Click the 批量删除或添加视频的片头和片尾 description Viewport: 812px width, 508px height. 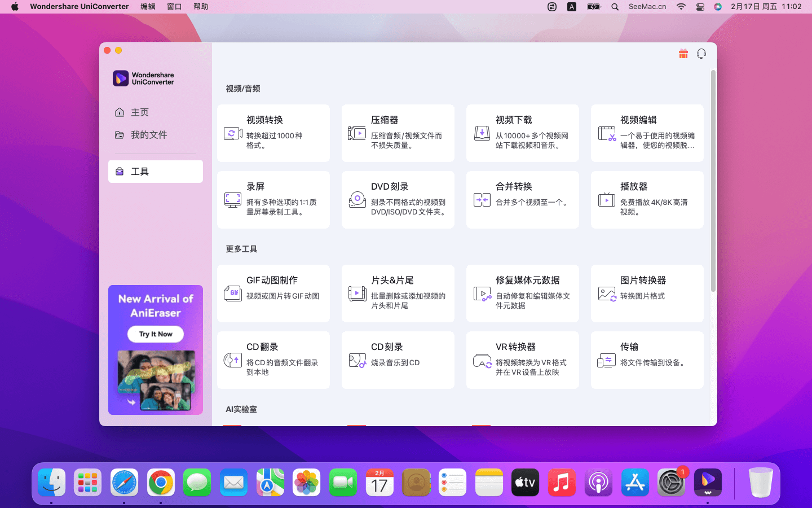[408, 301]
